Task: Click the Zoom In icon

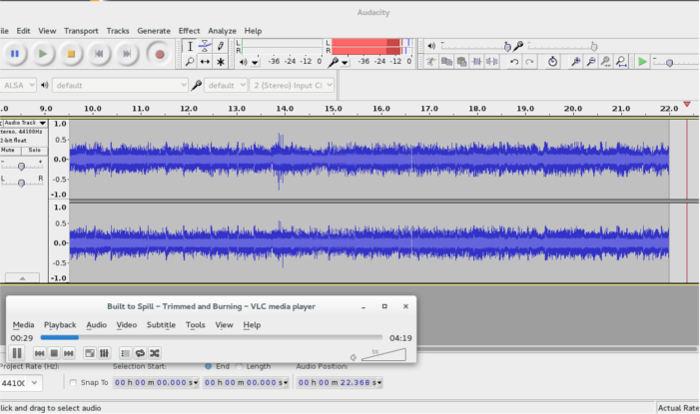Action: pos(575,62)
